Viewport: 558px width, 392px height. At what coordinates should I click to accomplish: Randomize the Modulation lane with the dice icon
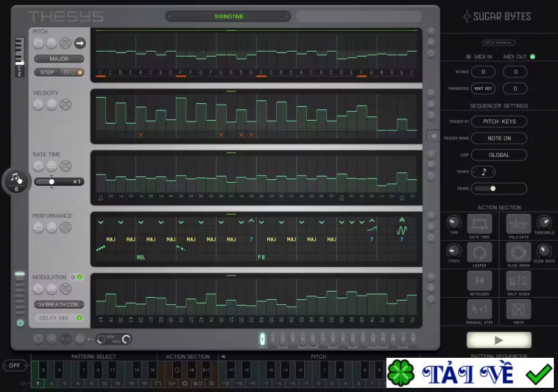[x=431, y=288]
